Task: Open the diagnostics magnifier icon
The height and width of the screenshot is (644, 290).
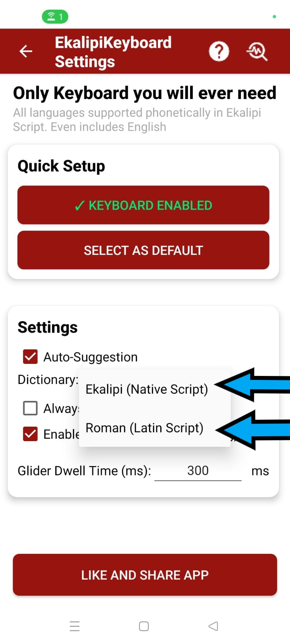Action: [257, 51]
